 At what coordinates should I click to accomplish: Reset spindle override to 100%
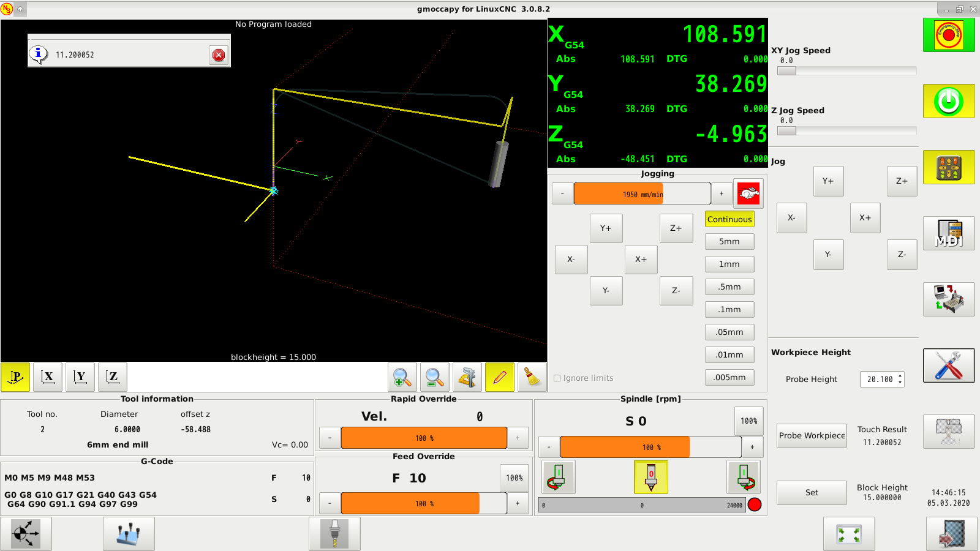749,421
